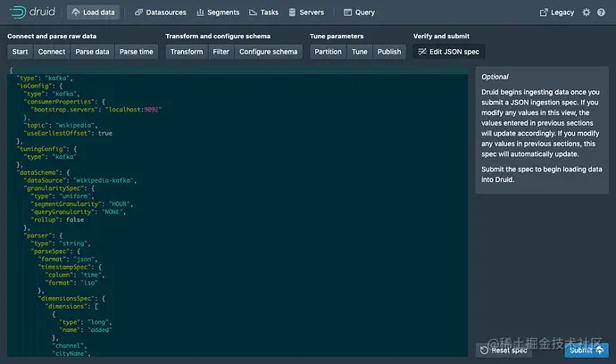The height and width of the screenshot is (364, 616).
Task: Click the Druid logo
Action: click(x=32, y=12)
